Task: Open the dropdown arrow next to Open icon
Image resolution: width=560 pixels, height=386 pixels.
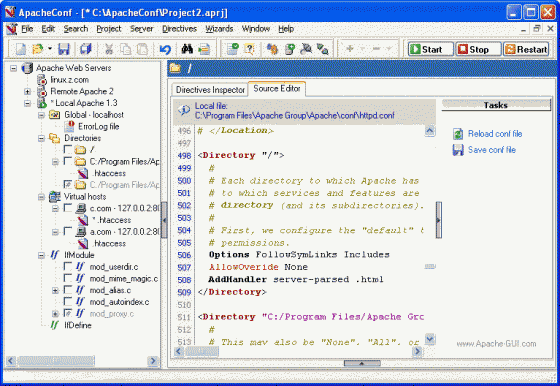Action: (x=50, y=49)
